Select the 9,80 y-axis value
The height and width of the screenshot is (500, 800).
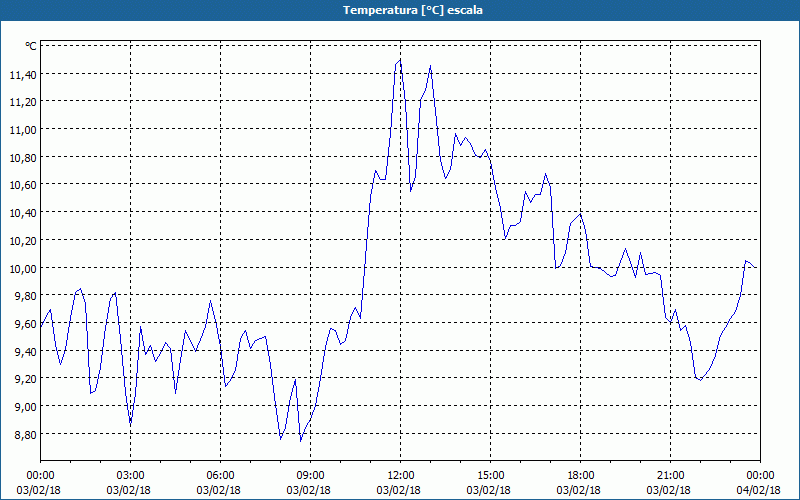(26, 296)
